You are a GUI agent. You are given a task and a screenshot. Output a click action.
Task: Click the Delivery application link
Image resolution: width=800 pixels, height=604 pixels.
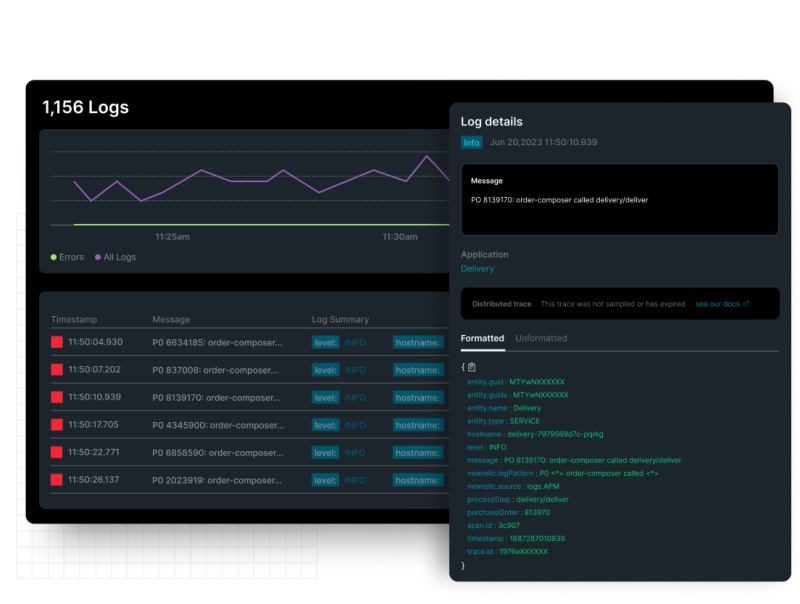pos(476,268)
